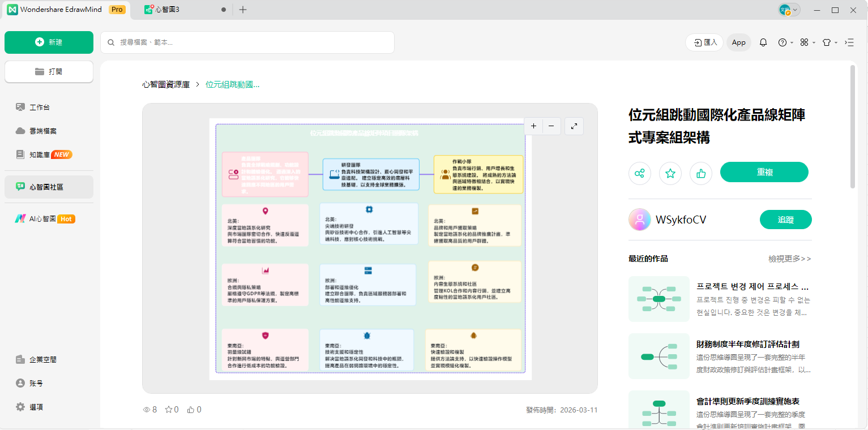This screenshot has height=430, width=868.
Task: Enter fullscreen preview of the mind map
Action: tap(574, 126)
